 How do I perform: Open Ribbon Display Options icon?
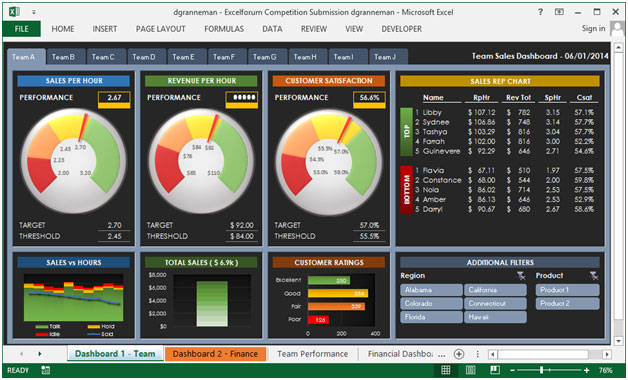[559, 12]
